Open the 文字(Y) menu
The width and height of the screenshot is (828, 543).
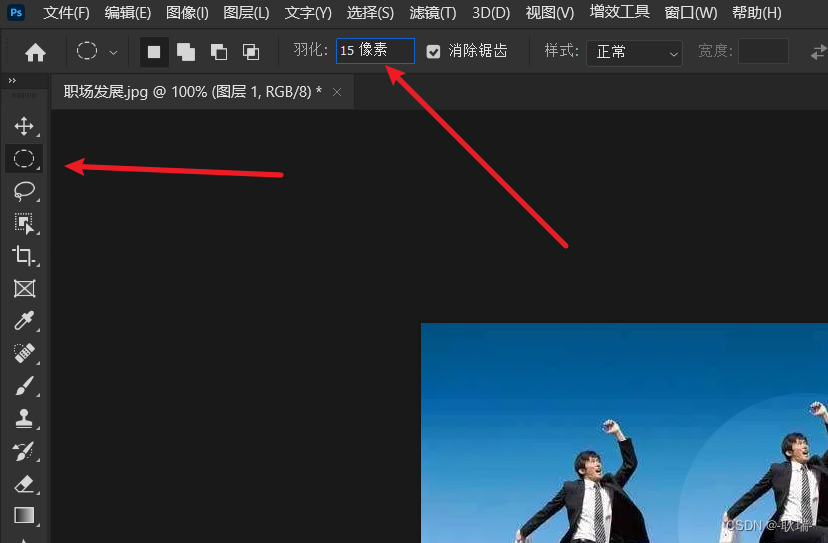pyautogui.click(x=308, y=13)
